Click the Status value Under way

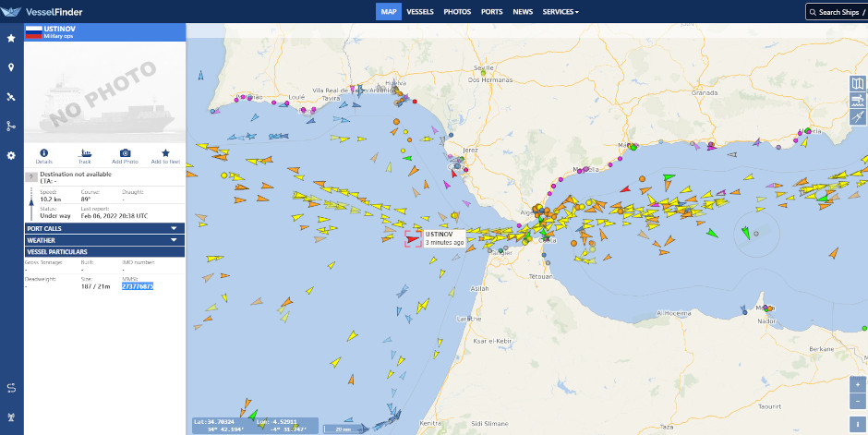point(55,216)
